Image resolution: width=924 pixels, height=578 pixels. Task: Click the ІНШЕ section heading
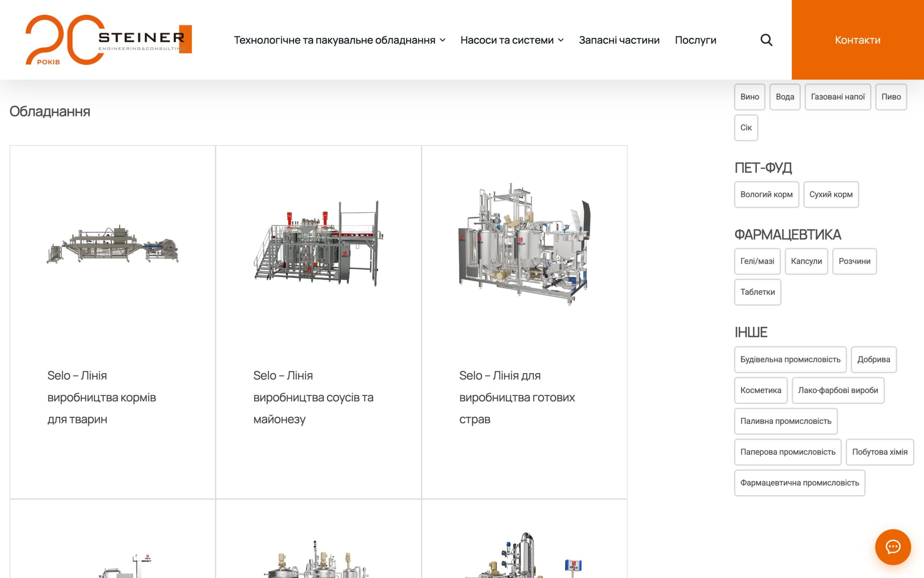click(751, 332)
